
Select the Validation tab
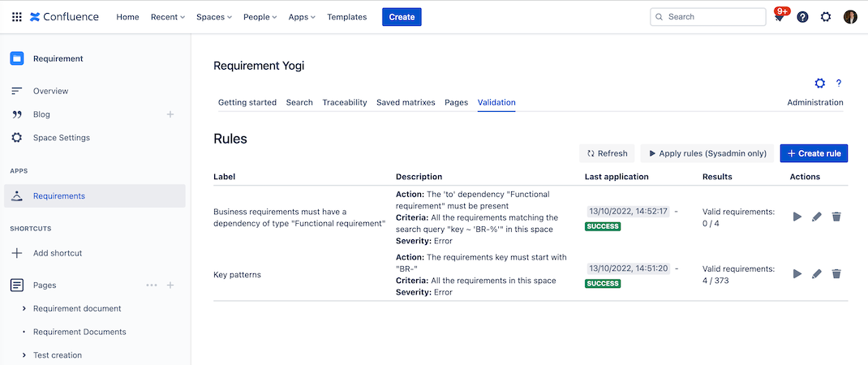496,102
